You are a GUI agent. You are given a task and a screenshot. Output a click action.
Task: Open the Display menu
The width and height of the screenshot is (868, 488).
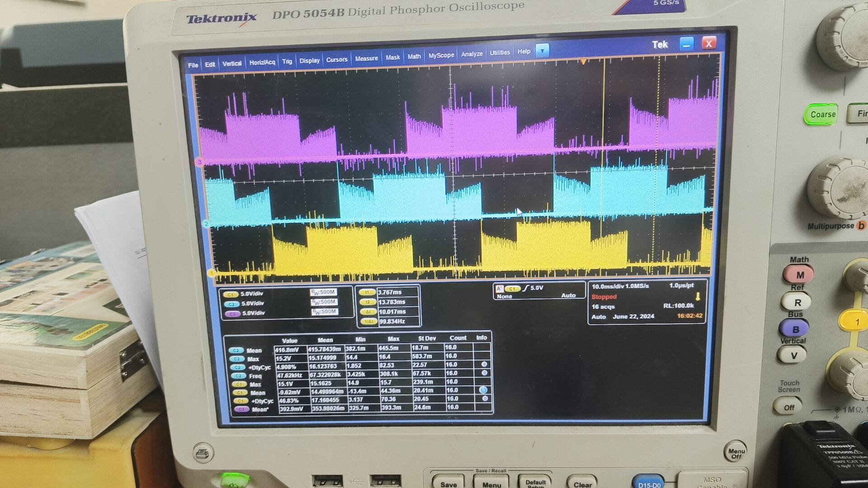coord(310,61)
